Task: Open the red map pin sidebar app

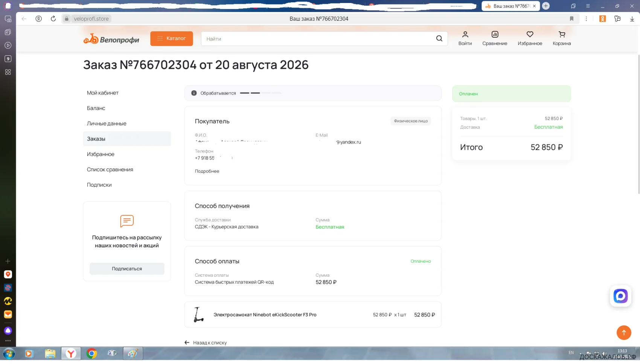Action: click(x=8, y=274)
